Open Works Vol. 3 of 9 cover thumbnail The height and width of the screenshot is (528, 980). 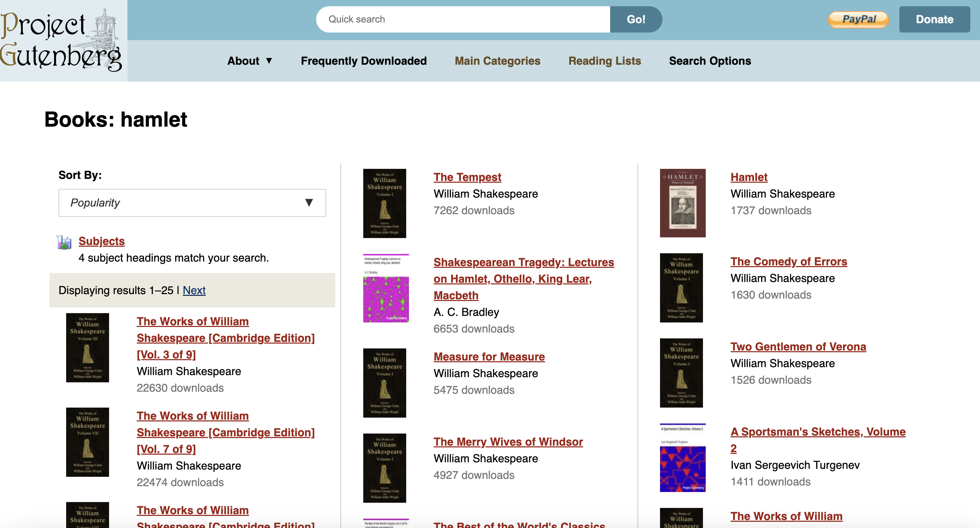pos(88,347)
